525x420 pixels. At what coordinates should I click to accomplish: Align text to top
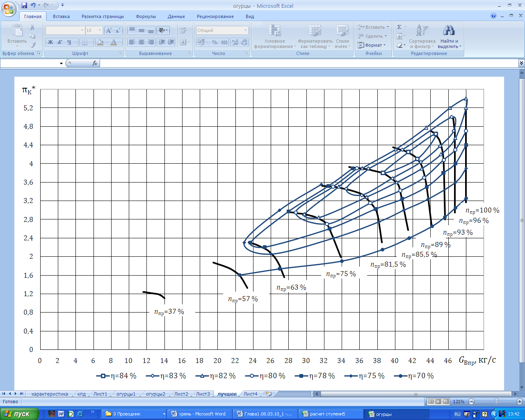(132, 30)
